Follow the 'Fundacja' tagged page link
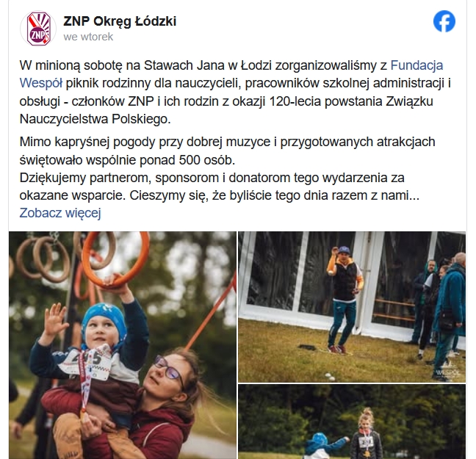 (416, 65)
